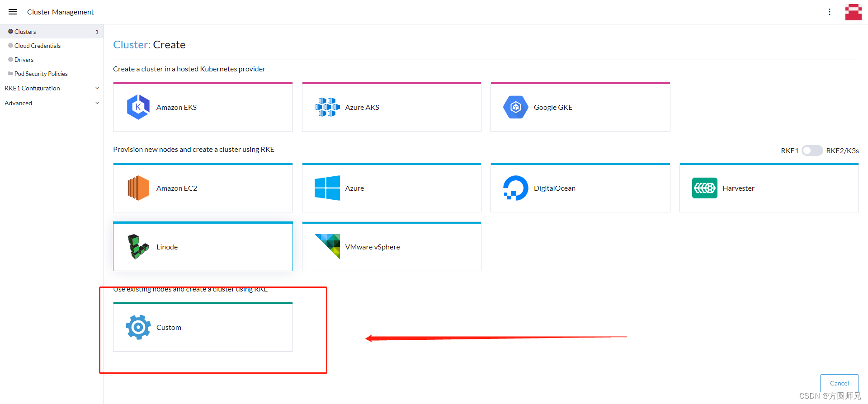Screen dimensions: 868x404
Task: Click the globe icon beside Cloud Credentials
Action: click(10, 46)
